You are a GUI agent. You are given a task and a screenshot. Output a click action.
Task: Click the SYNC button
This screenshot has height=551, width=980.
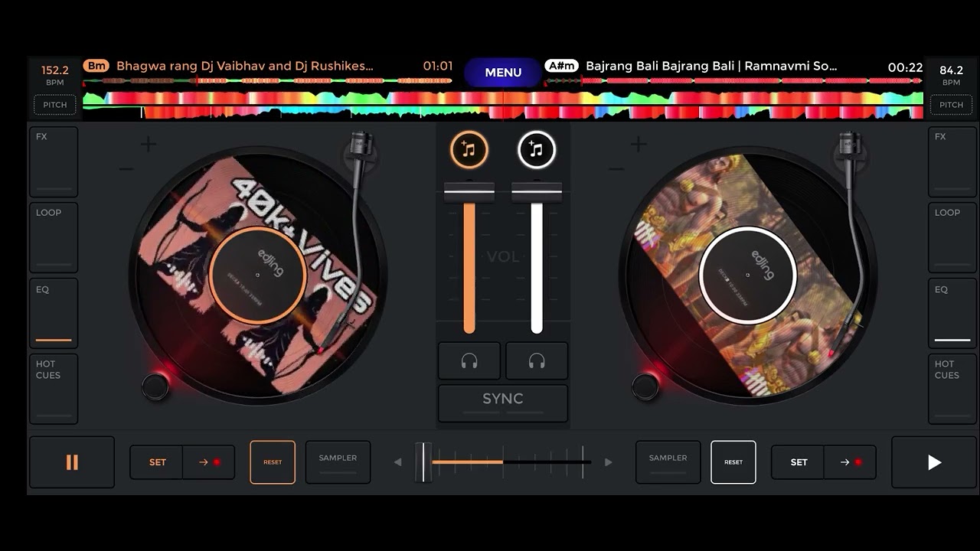[503, 403]
